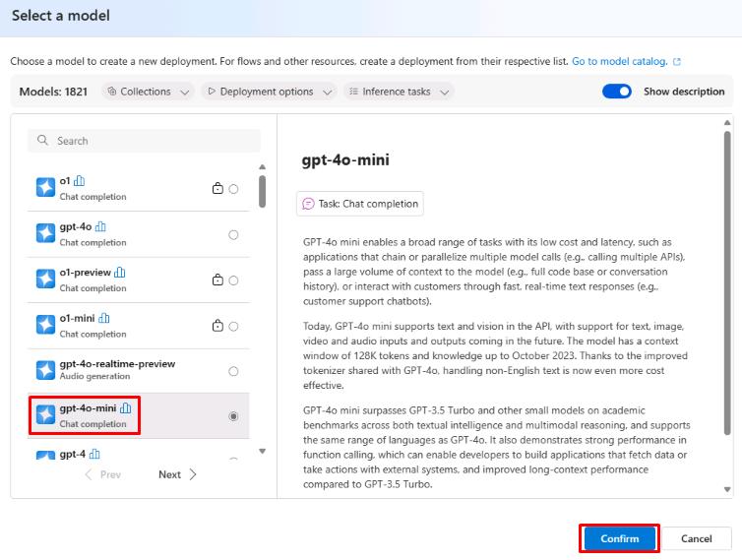The height and width of the screenshot is (560, 742).
Task: Click the external link icon after model catalog
Action: (x=677, y=61)
